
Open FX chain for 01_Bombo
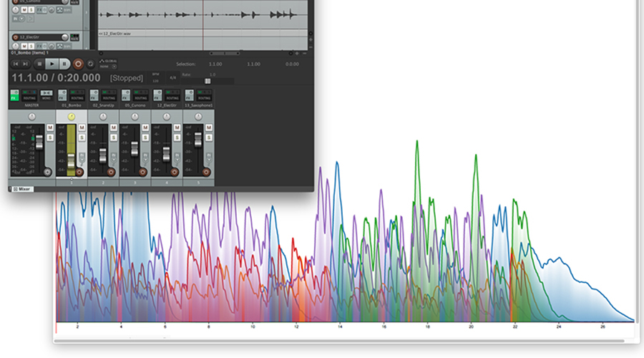coord(62,95)
